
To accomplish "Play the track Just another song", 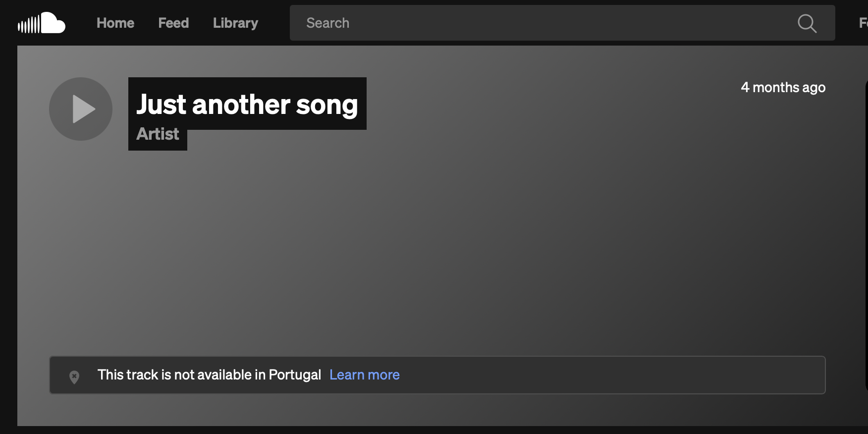I will (81, 109).
